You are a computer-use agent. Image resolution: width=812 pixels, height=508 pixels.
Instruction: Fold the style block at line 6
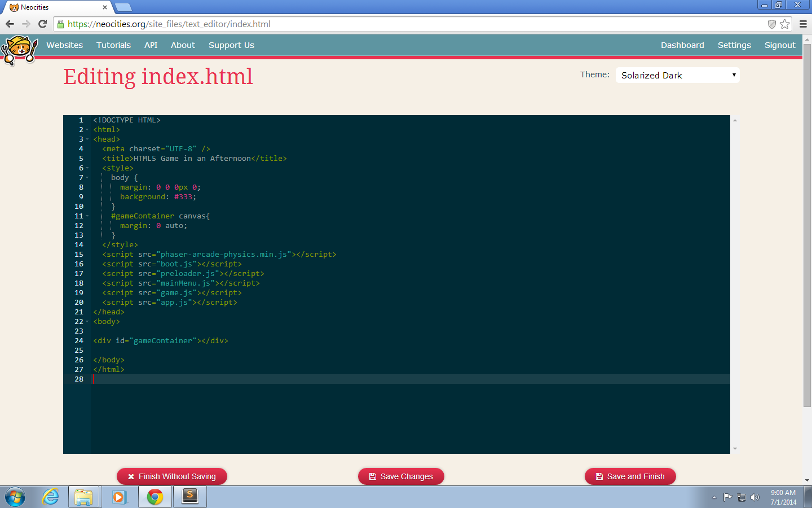(x=87, y=168)
